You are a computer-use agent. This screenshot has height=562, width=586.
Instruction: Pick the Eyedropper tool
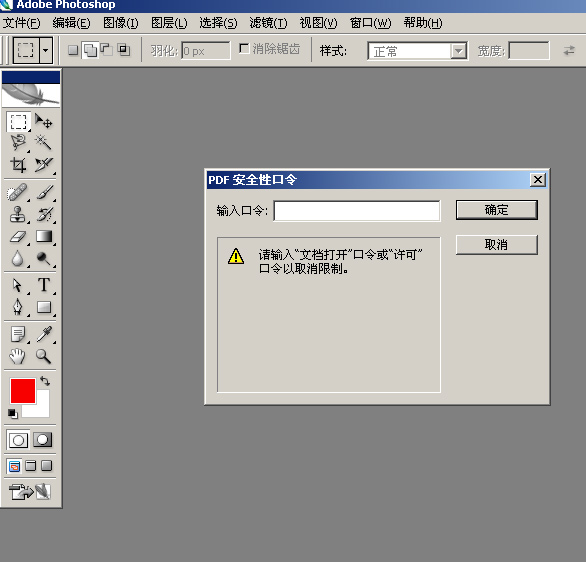point(43,334)
